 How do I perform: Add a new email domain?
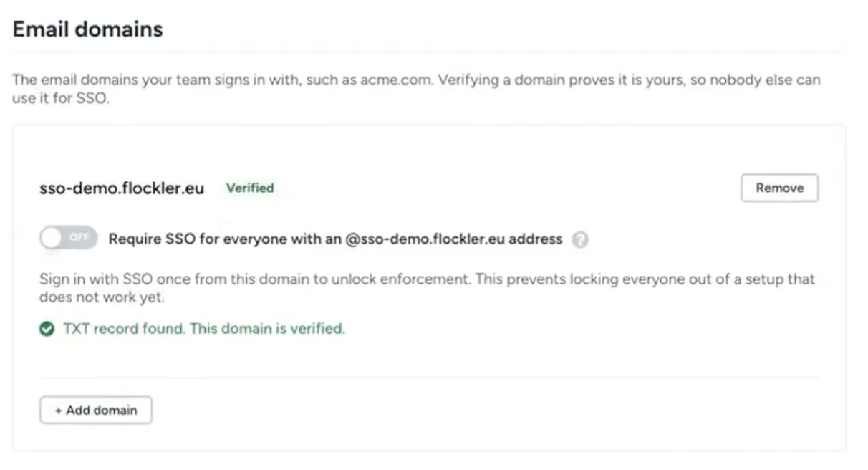click(96, 411)
